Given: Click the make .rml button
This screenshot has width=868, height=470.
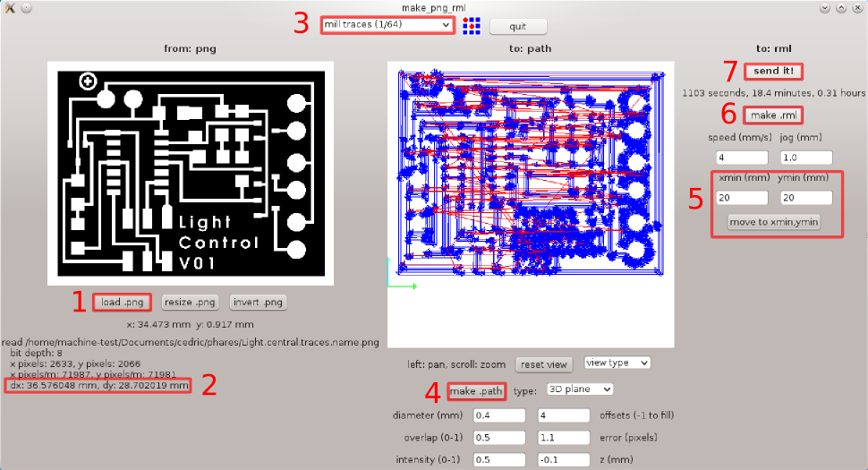Looking at the screenshot, I should [775, 115].
